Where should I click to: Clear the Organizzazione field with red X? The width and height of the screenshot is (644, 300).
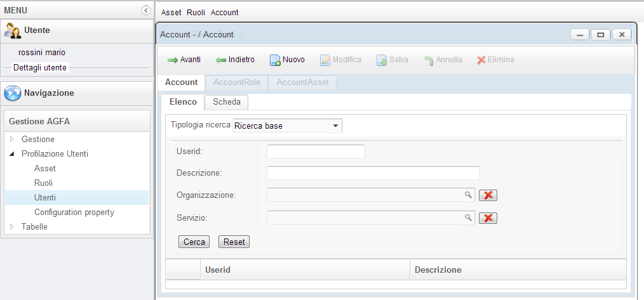click(488, 195)
